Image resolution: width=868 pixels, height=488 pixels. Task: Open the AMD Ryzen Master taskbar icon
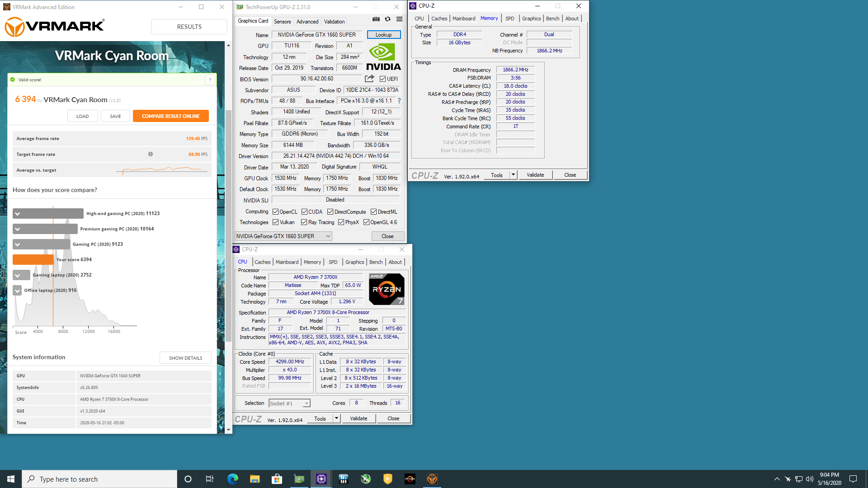410,479
